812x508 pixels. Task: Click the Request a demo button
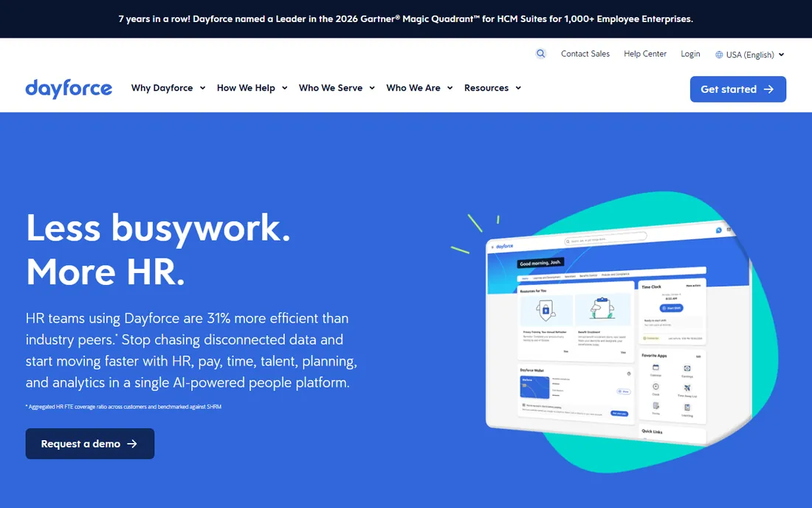point(90,444)
